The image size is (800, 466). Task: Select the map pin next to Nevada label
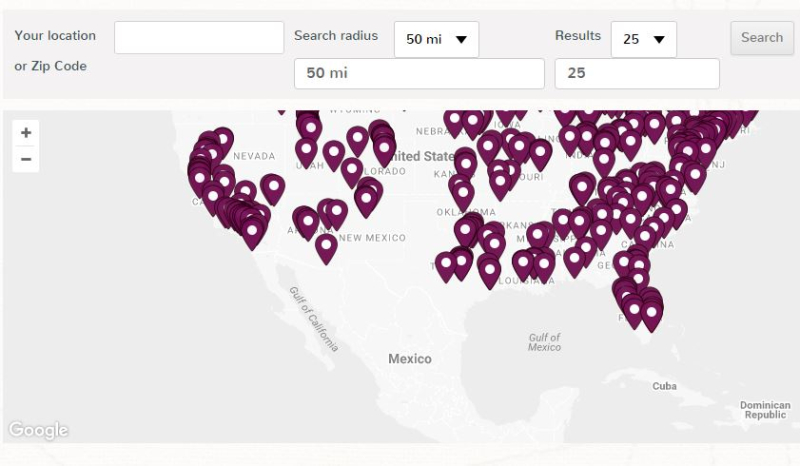(x=223, y=140)
